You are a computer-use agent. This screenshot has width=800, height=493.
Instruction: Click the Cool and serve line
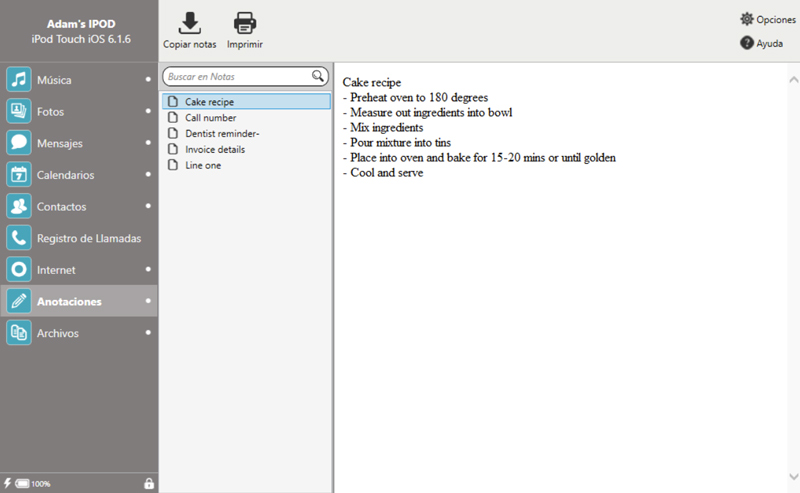[383, 172]
